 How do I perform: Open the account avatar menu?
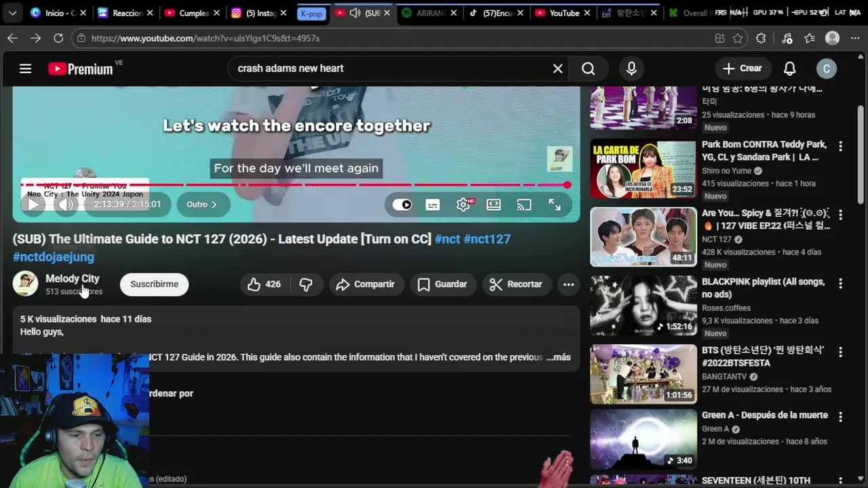pos(826,68)
